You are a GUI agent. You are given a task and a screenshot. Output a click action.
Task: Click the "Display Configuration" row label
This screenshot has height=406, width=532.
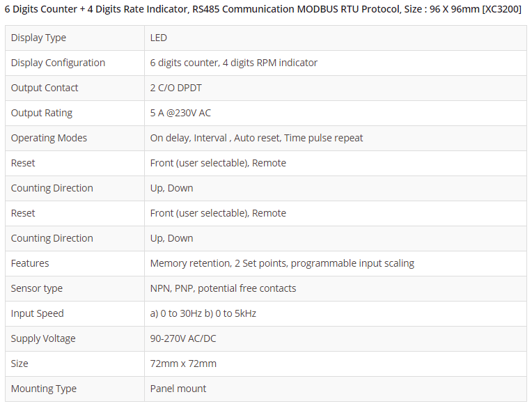58,63
